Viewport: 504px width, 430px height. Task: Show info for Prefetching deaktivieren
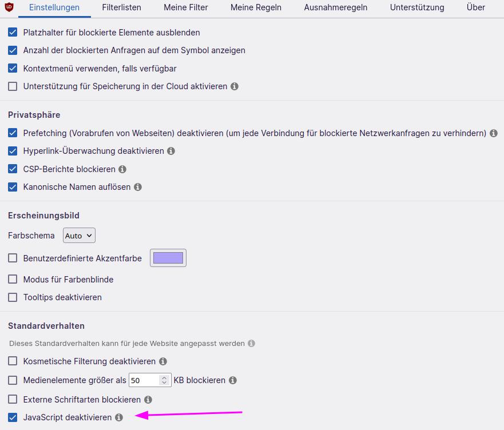pos(494,133)
